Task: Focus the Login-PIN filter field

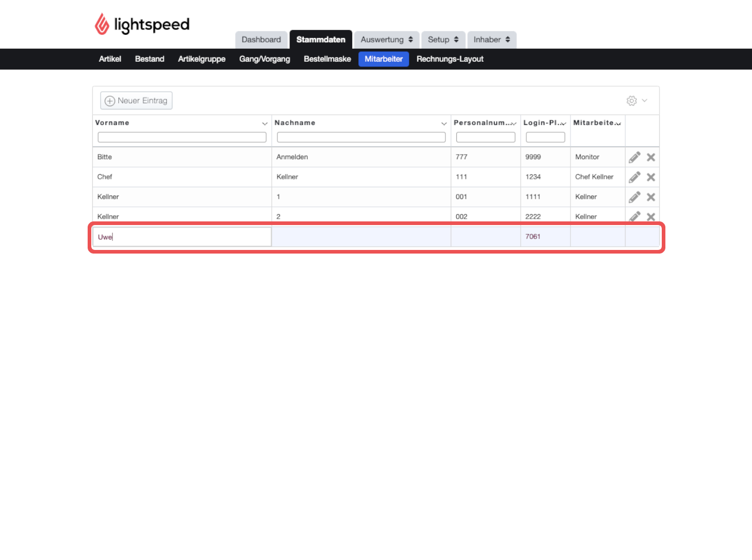Action: pyautogui.click(x=546, y=137)
